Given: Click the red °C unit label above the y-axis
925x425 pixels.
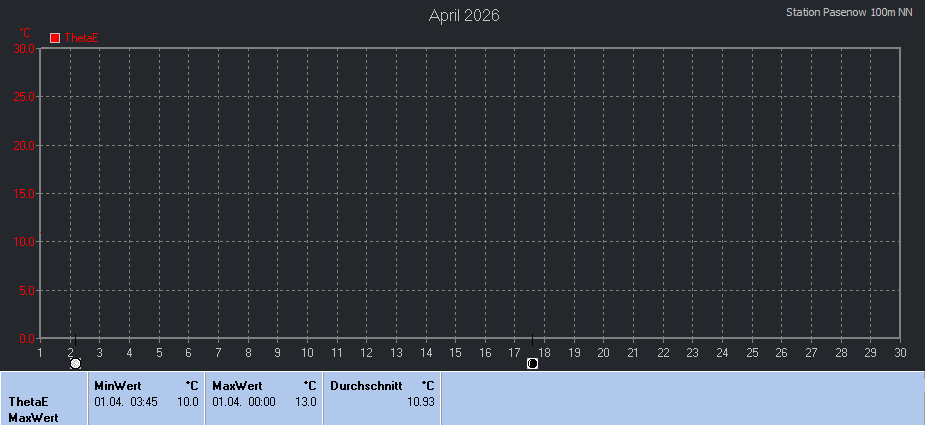Looking at the screenshot, I should tap(25, 33).
